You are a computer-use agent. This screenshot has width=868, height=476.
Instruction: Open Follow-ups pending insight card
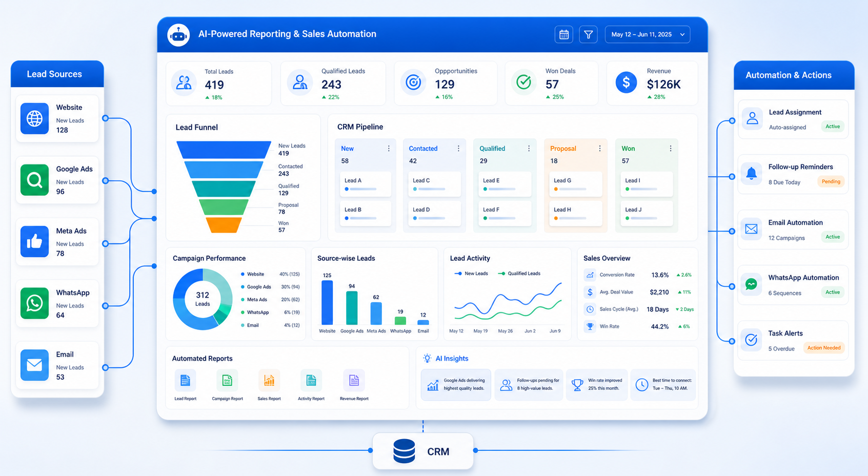coord(529,385)
